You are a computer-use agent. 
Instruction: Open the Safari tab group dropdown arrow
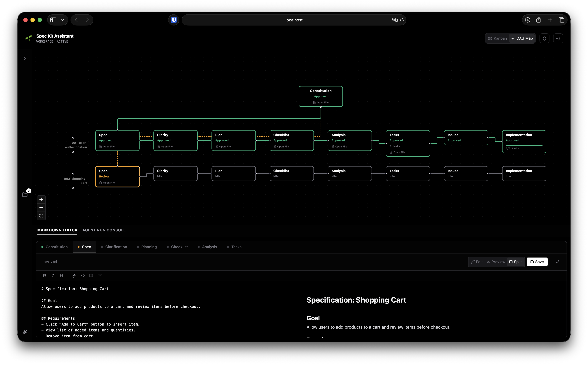(62, 20)
